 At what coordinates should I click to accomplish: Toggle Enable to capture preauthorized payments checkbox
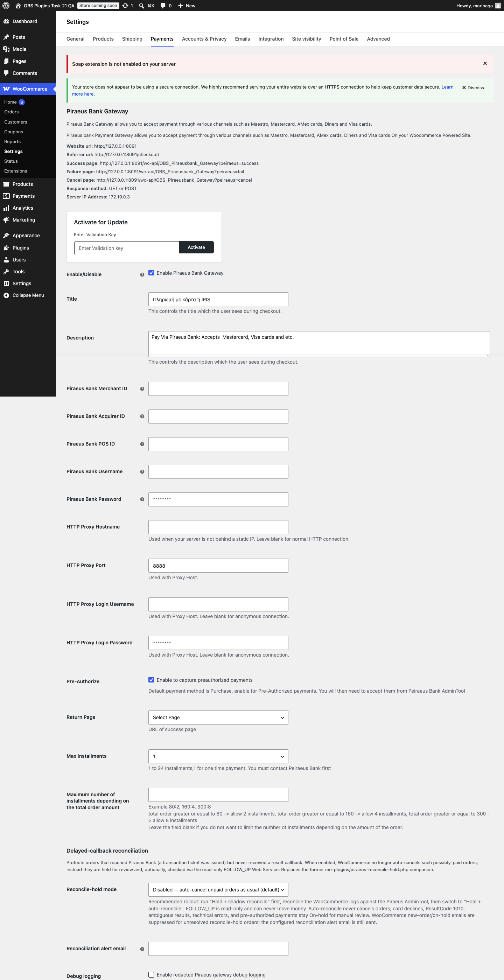click(151, 680)
